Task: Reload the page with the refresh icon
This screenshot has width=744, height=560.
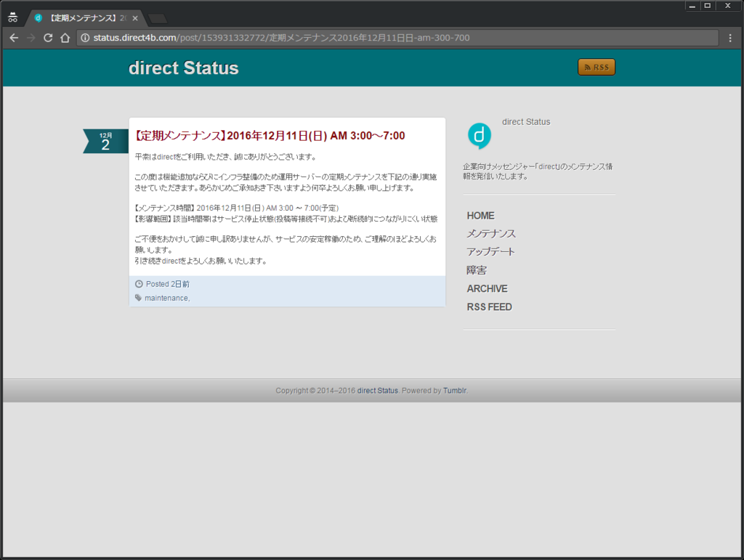Action: (x=48, y=38)
